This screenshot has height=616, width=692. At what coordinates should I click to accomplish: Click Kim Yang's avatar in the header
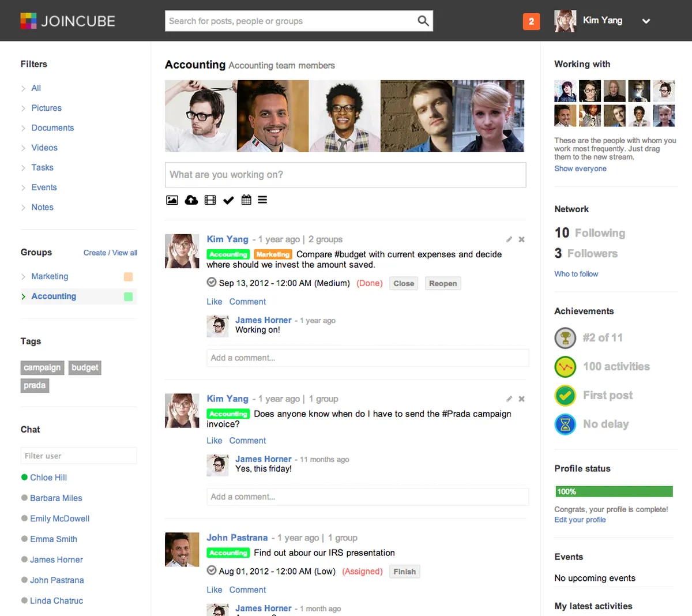point(565,21)
